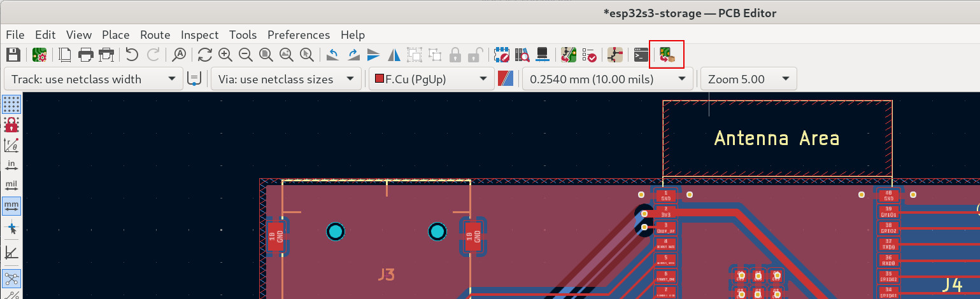Screen dimensions: 980x299
Task: Toggle ratsnest display
Action: click(11, 278)
